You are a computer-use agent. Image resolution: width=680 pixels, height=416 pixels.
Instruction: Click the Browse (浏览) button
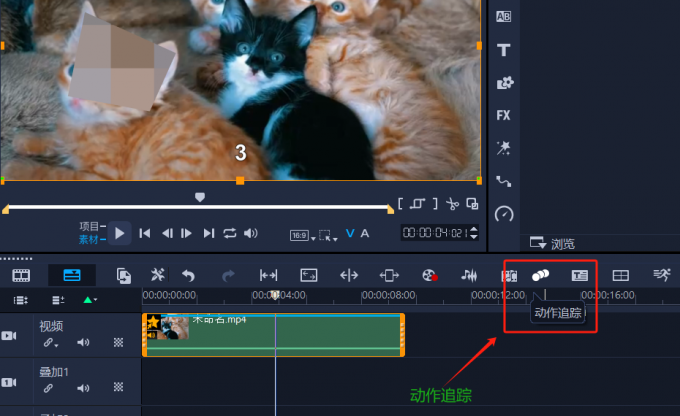pyautogui.click(x=552, y=243)
